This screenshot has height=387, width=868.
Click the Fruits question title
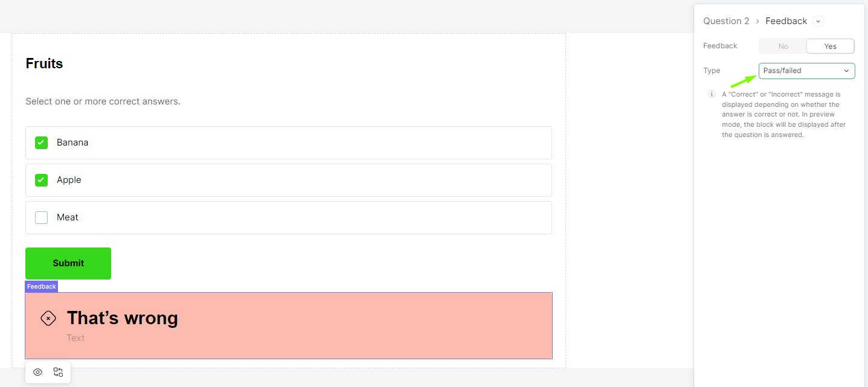coord(44,63)
